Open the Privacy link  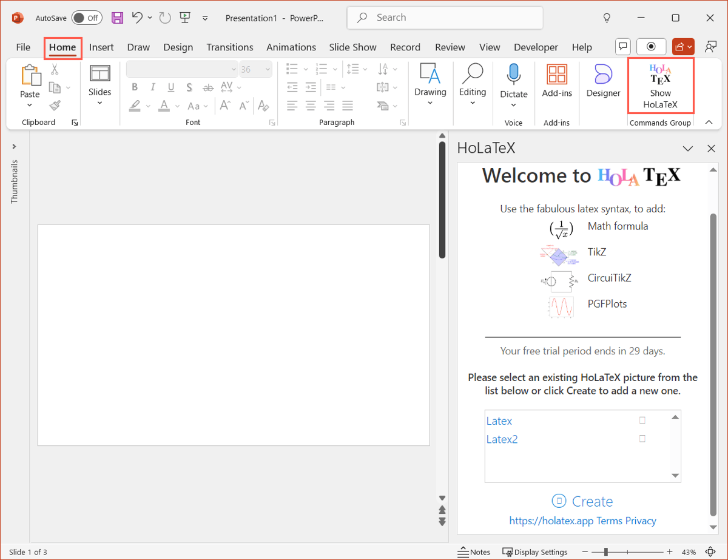pos(641,521)
